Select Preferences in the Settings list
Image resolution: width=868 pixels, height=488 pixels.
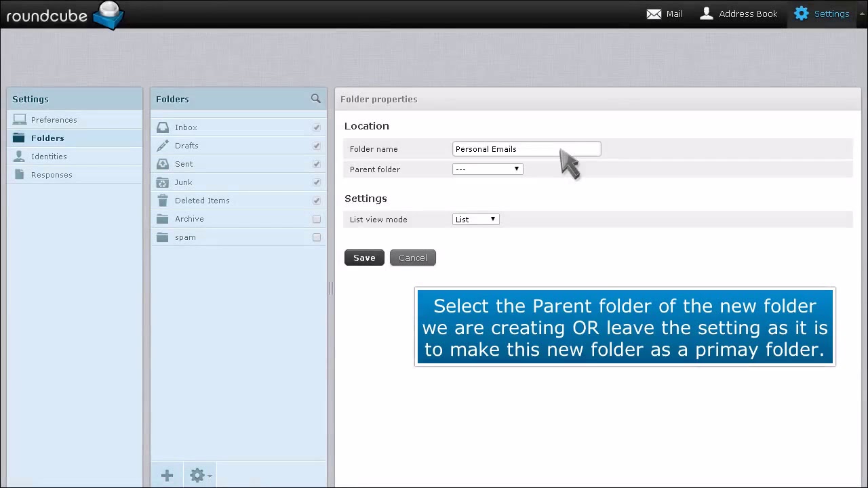[x=75, y=120]
